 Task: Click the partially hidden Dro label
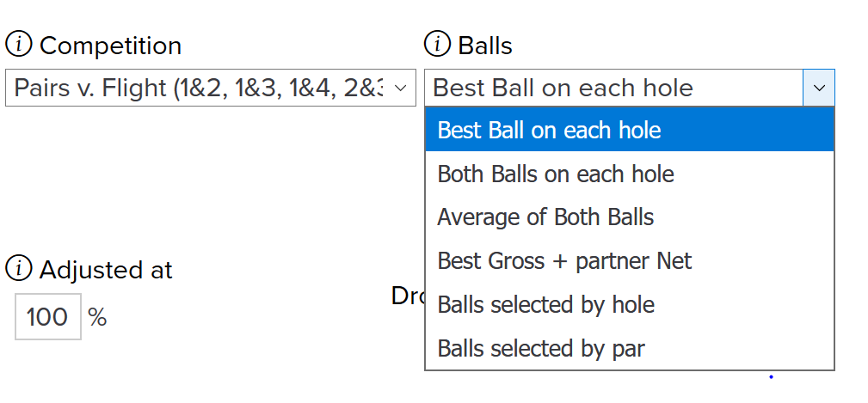(x=408, y=296)
